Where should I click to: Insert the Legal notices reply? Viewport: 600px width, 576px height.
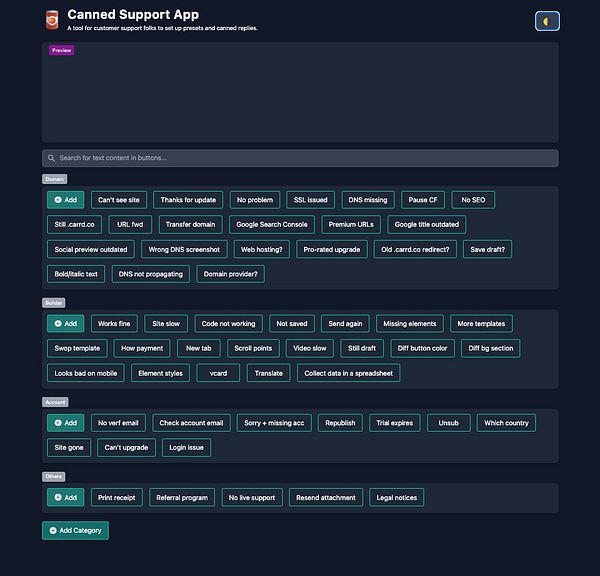click(396, 498)
